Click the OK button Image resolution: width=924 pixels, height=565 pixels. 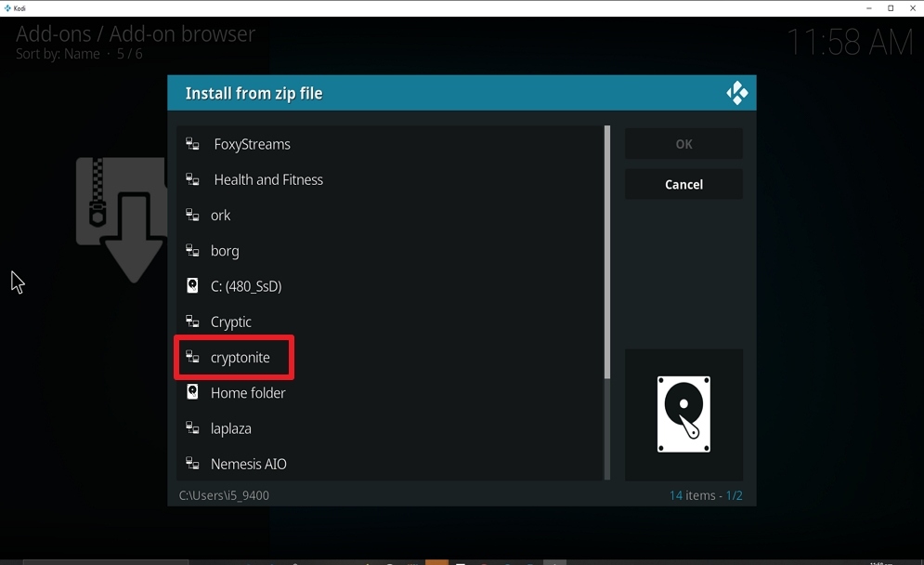[x=683, y=144]
